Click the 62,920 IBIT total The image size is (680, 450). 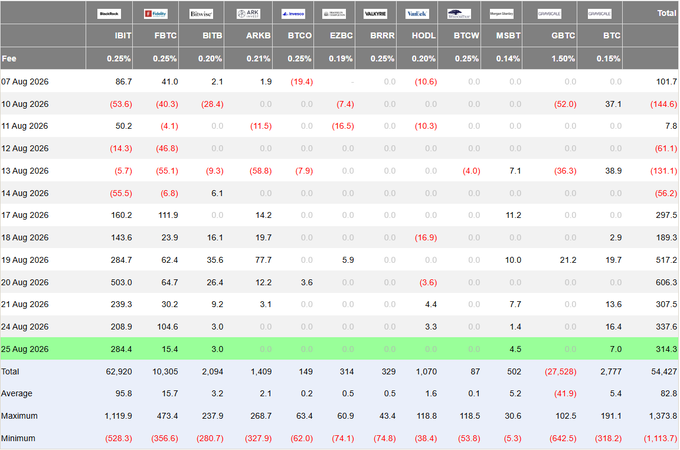coord(119,372)
